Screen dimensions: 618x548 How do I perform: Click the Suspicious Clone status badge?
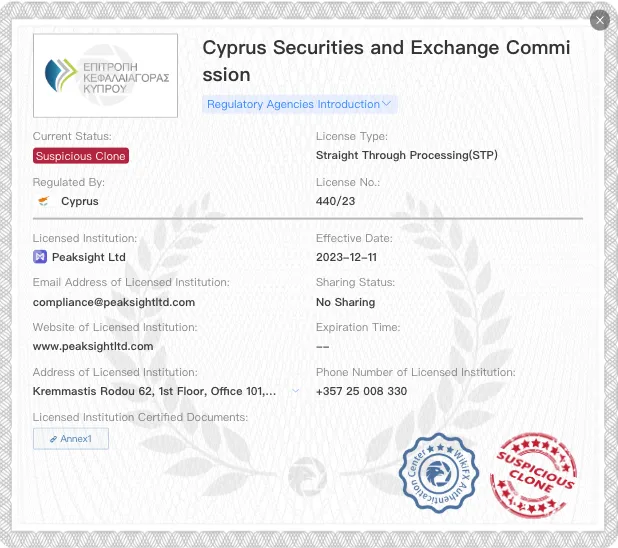[81, 156]
